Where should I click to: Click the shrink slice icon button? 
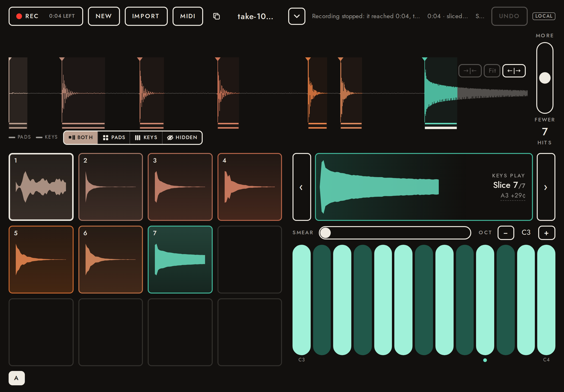470,71
